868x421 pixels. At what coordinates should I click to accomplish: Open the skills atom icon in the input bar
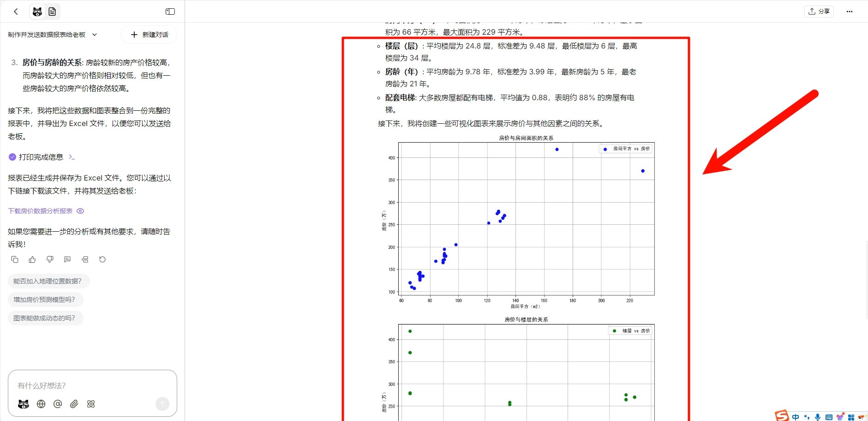tap(91, 404)
